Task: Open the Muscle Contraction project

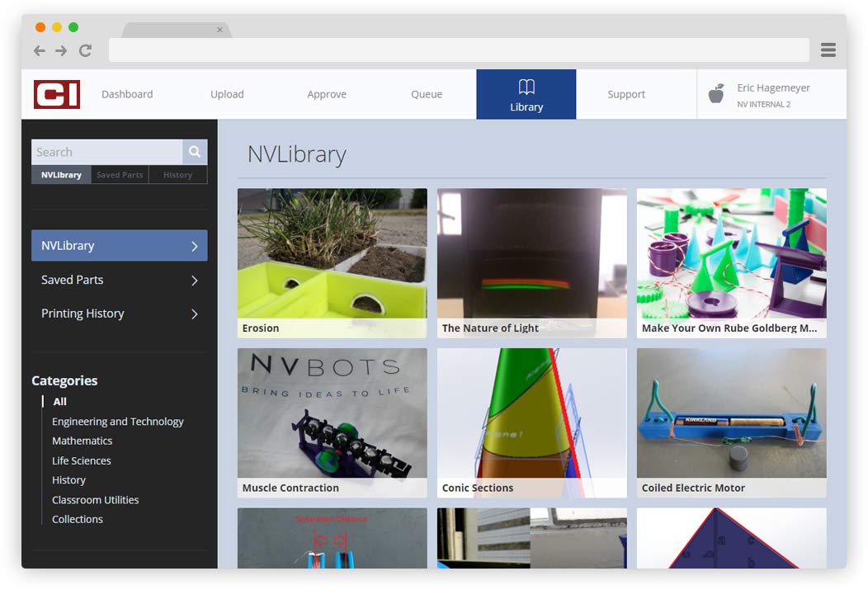Action: (x=333, y=422)
